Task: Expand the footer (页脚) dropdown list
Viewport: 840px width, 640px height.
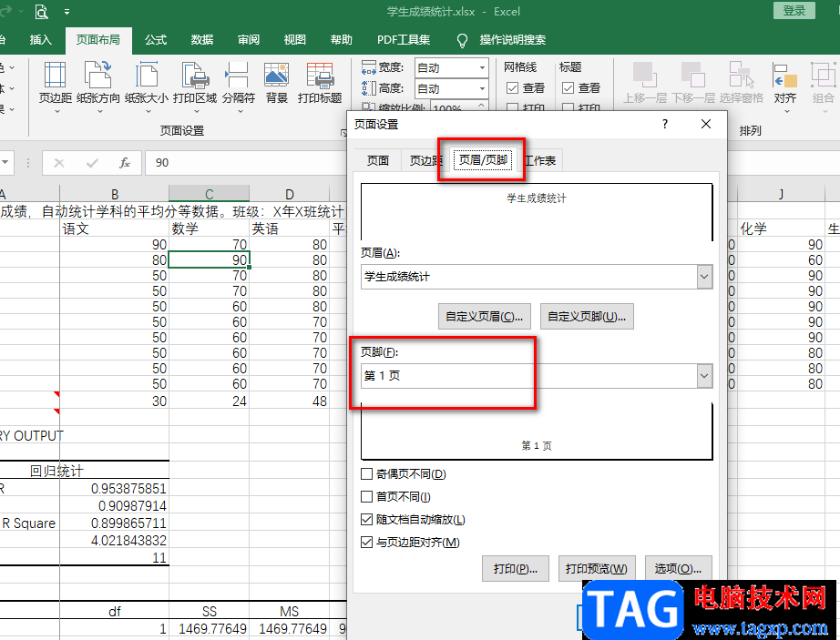Action: coord(704,376)
